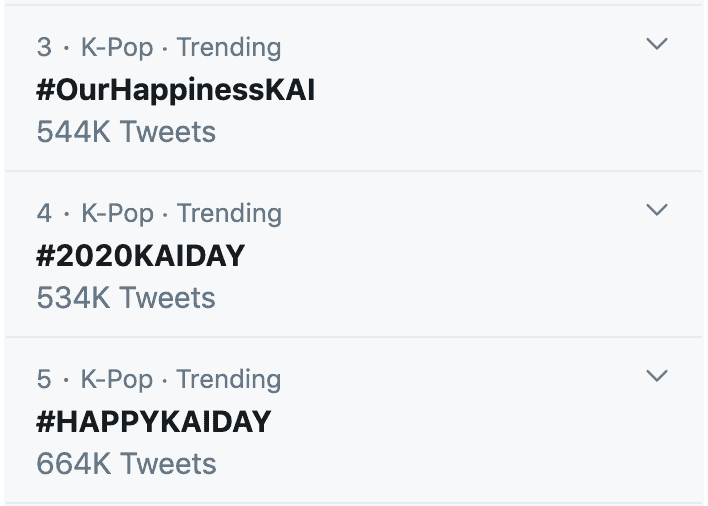Screen dimensions: 708x506
Task: Click the 544K Tweets count
Action: (x=126, y=131)
